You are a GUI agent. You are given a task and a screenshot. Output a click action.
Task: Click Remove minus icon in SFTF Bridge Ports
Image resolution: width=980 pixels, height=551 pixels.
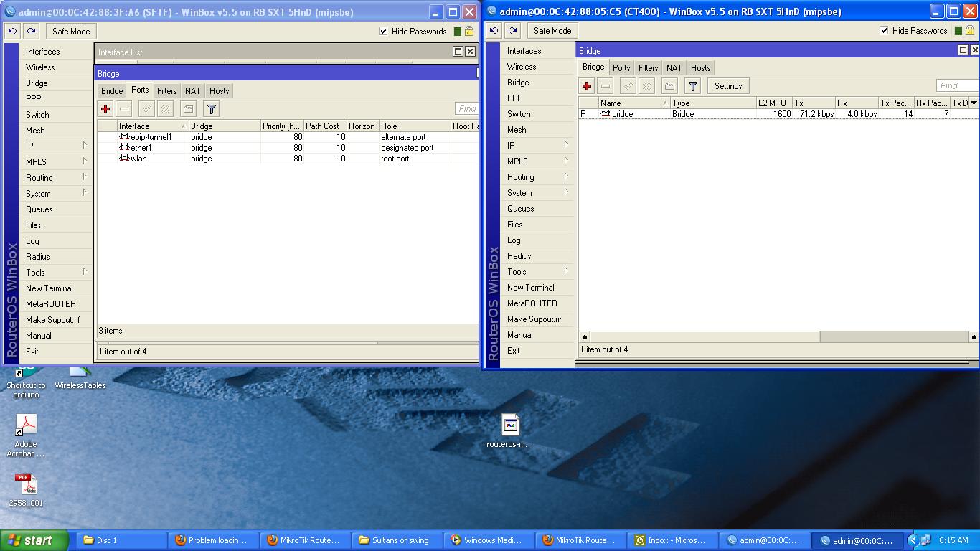124,109
